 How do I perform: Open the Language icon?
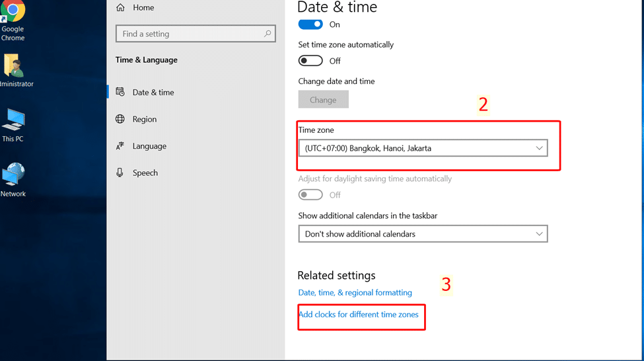coord(120,146)
